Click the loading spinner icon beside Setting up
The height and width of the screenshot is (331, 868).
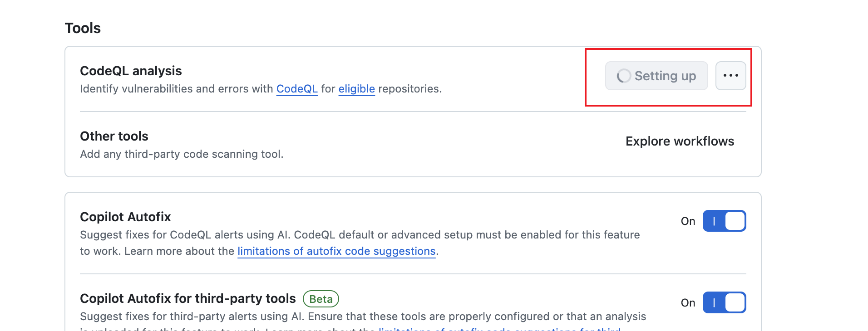[x=624, y=76]
